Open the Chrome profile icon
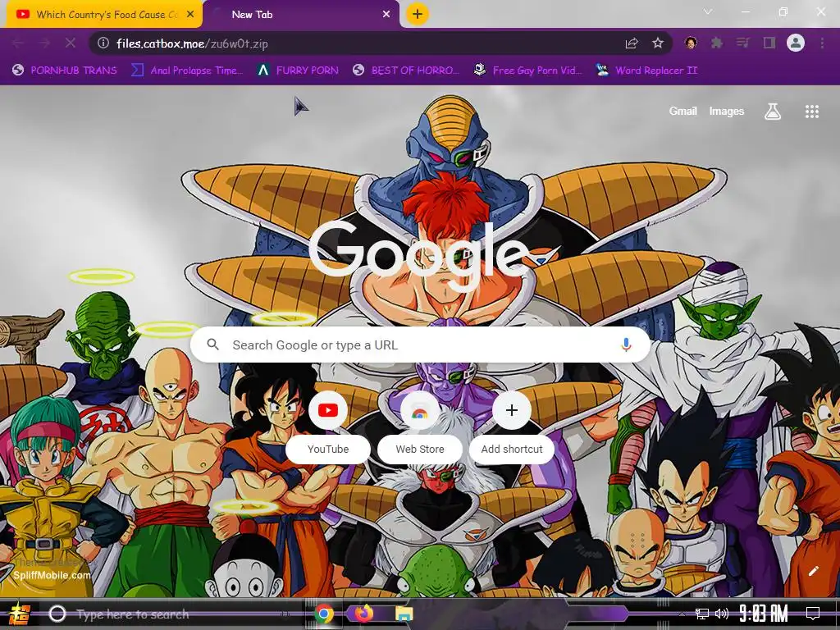 point(796,43)
